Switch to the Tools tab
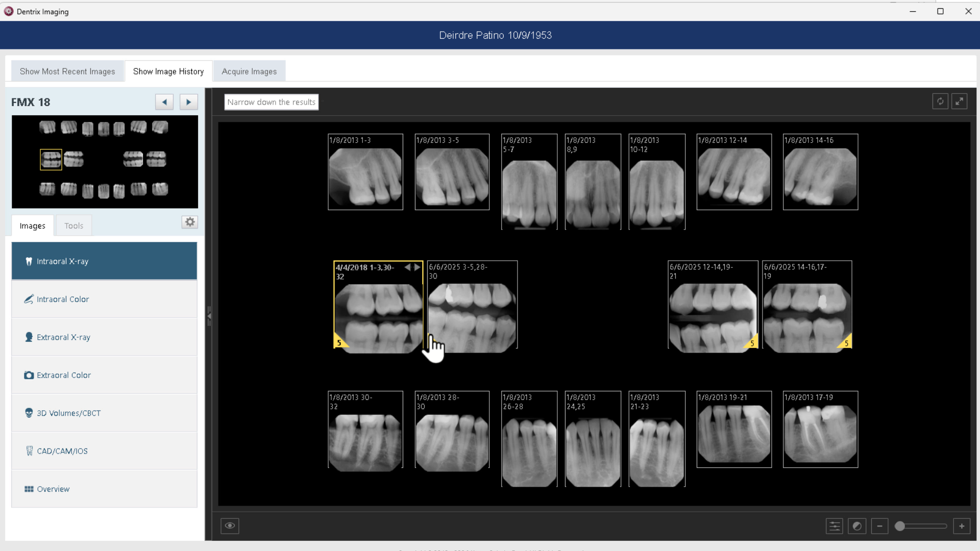 [73, 226]
